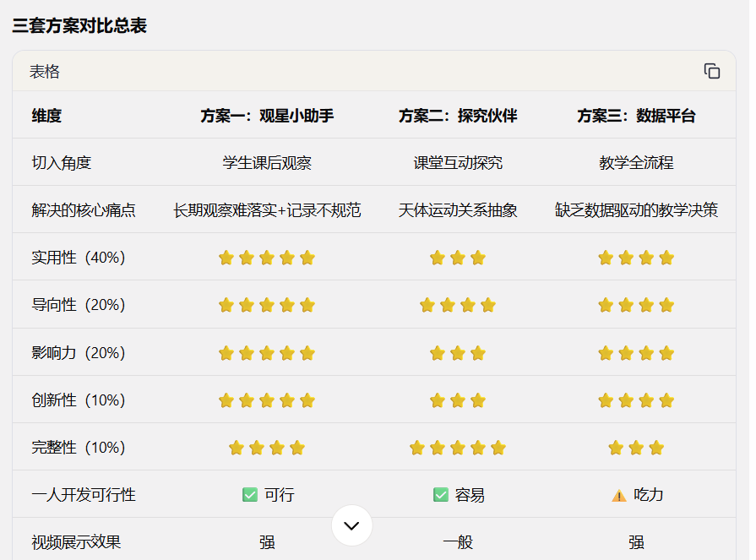Click the 一人开发可行性 row label
This screenshot has height=560, width=756.
(x=84, y=494)
